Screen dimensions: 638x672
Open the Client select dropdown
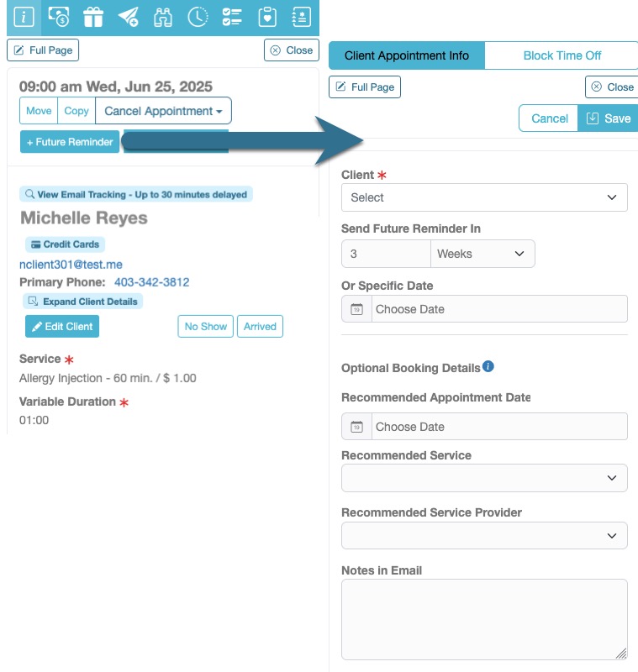[x=484, y=197]
